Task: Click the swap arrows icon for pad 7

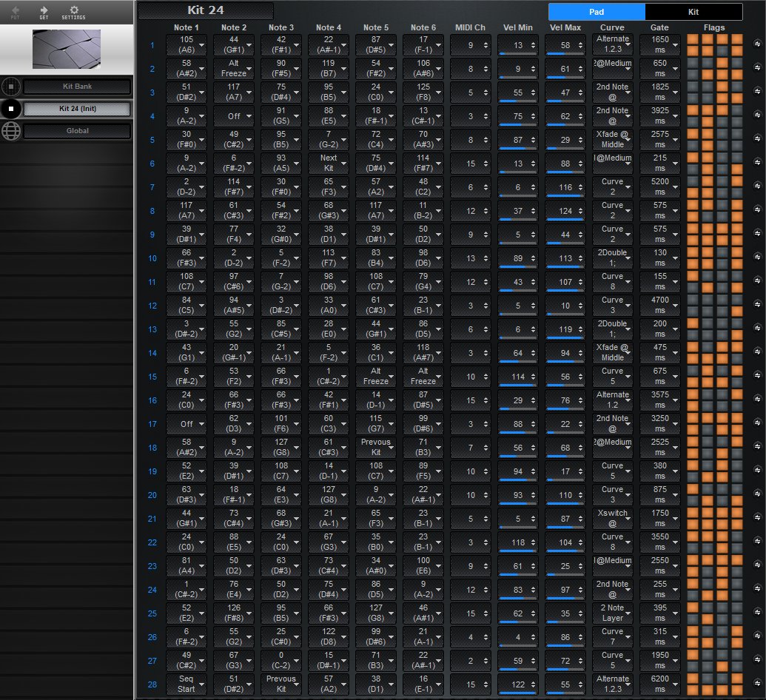Action: point(757,186)
